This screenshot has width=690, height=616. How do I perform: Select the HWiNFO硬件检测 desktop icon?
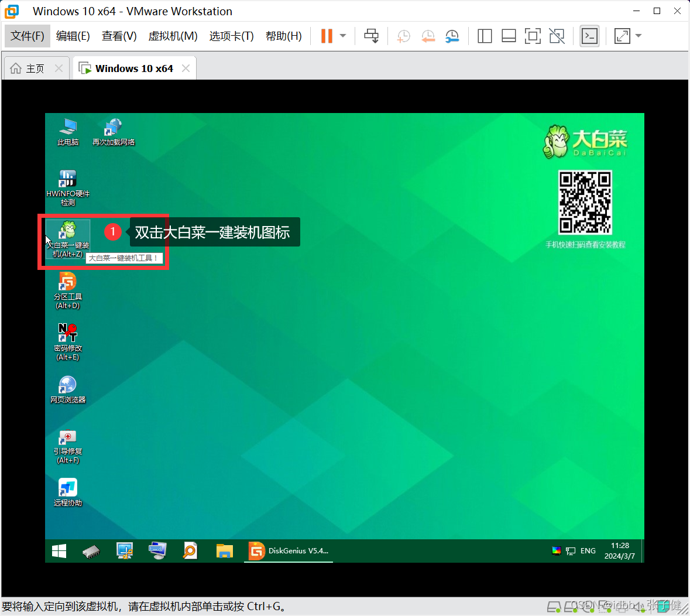(x=68, y=187)
